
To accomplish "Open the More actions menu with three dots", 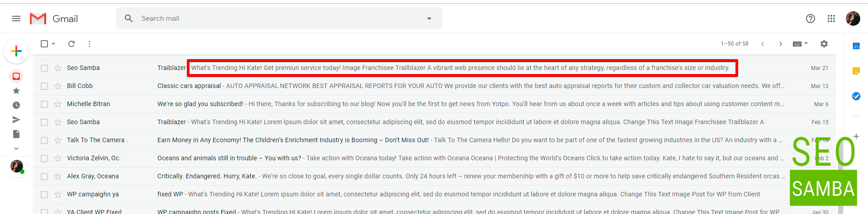I will click(x=90, y=44).
